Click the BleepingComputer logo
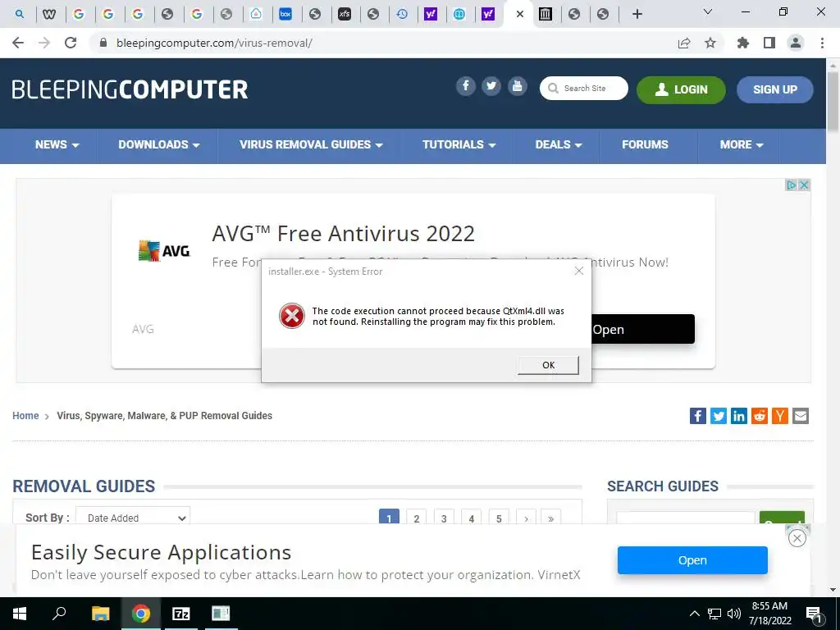The image size is (840, 630). tap(130, 89)
